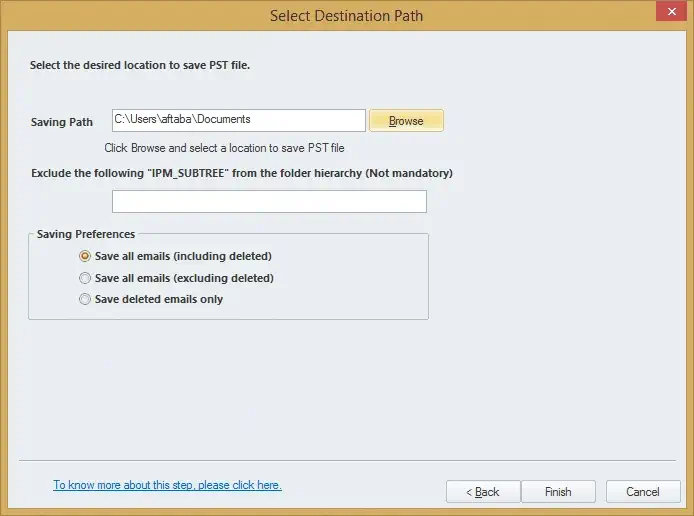Image resolution: width=694 pixels, height=516 pixels.
Task: Cancel the destination path dialog
Action: click(x=643, y=492)
